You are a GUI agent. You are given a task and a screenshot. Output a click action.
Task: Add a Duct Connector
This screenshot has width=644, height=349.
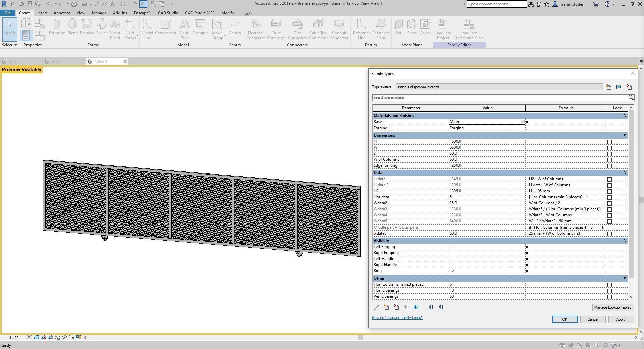tap(276, 30)
